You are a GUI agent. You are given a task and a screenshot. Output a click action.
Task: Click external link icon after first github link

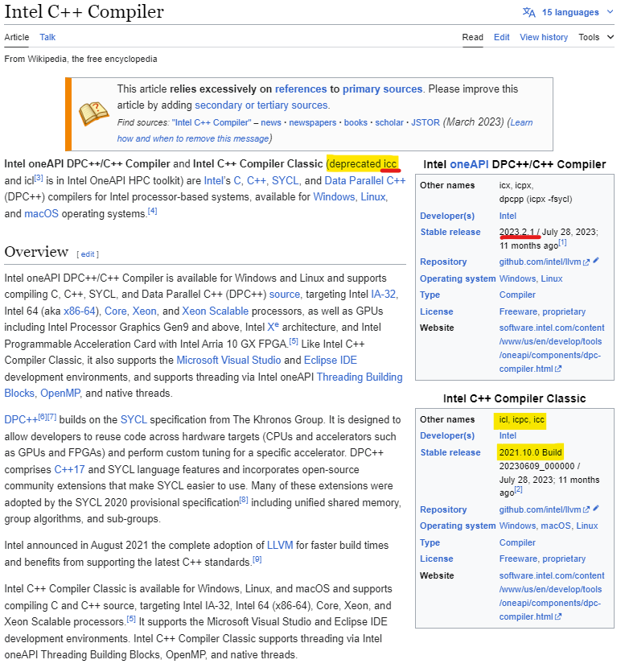[x=586, y=262]
